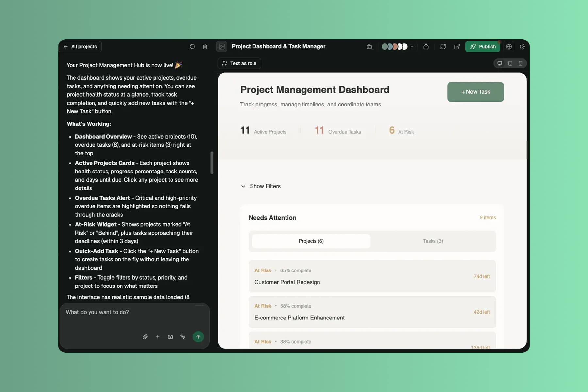Open the color theme palette dropdown
Viewport: 588px width, 392px height.
tap(398, 47)
